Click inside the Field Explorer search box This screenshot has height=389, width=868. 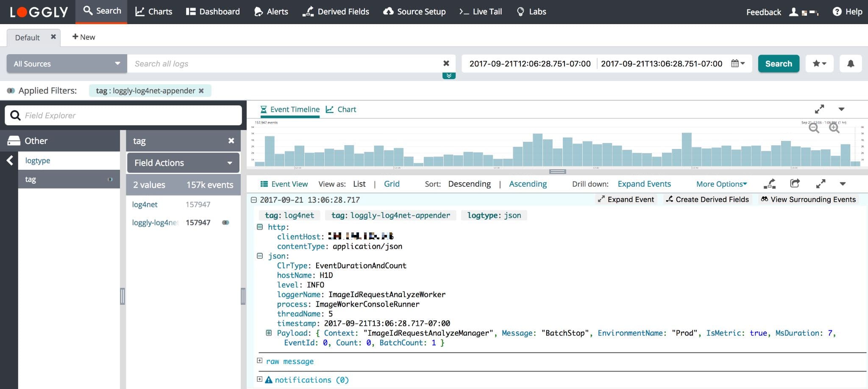click(x=123, y=115)
